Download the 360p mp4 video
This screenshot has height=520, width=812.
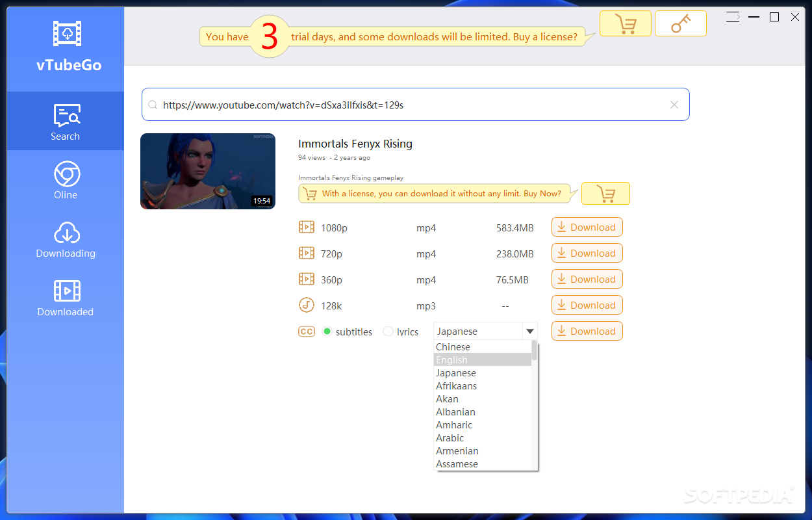click(587, 279)
